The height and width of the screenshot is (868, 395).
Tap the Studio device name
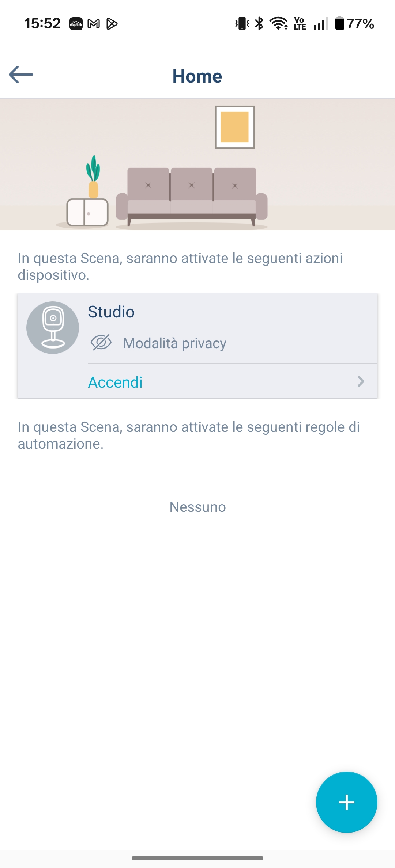(111, 312)
